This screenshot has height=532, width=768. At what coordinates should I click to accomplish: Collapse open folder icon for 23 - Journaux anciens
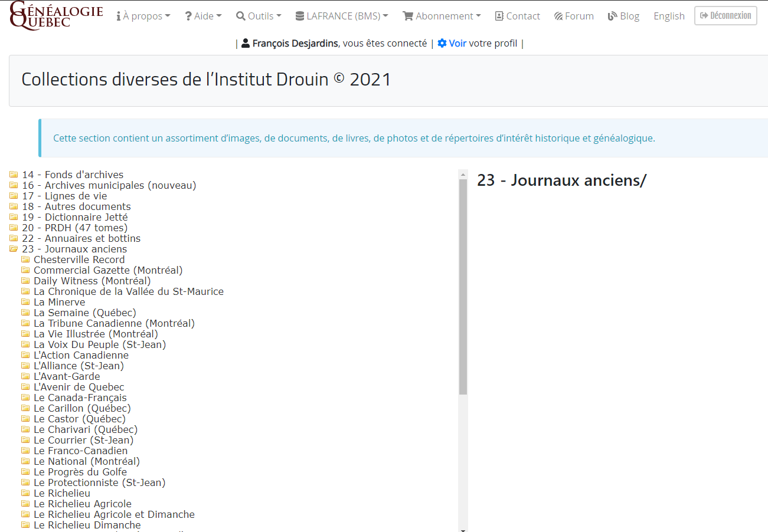(x=14, y=249)
